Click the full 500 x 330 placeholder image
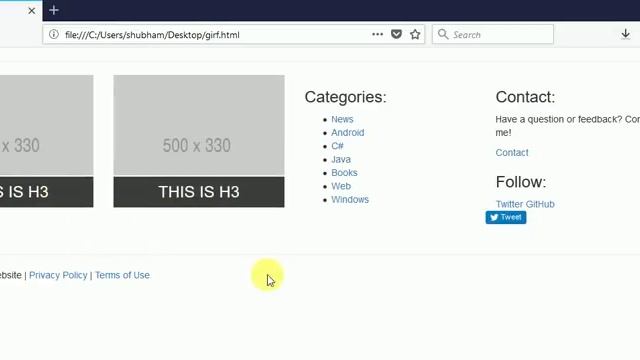Screen dimensions: 640x360 coord(199,126)
